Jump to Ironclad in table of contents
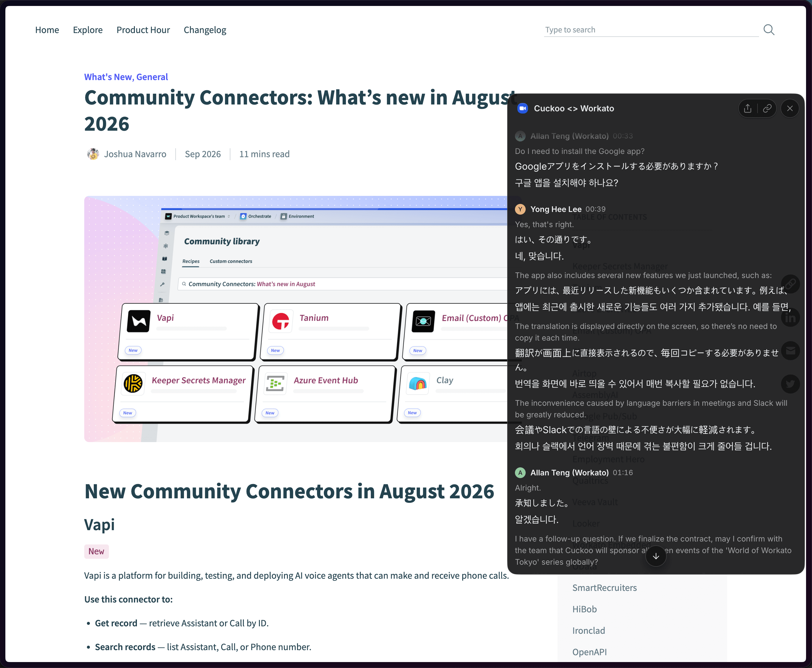This screenshot has height=668, width=812. [588, 630]
